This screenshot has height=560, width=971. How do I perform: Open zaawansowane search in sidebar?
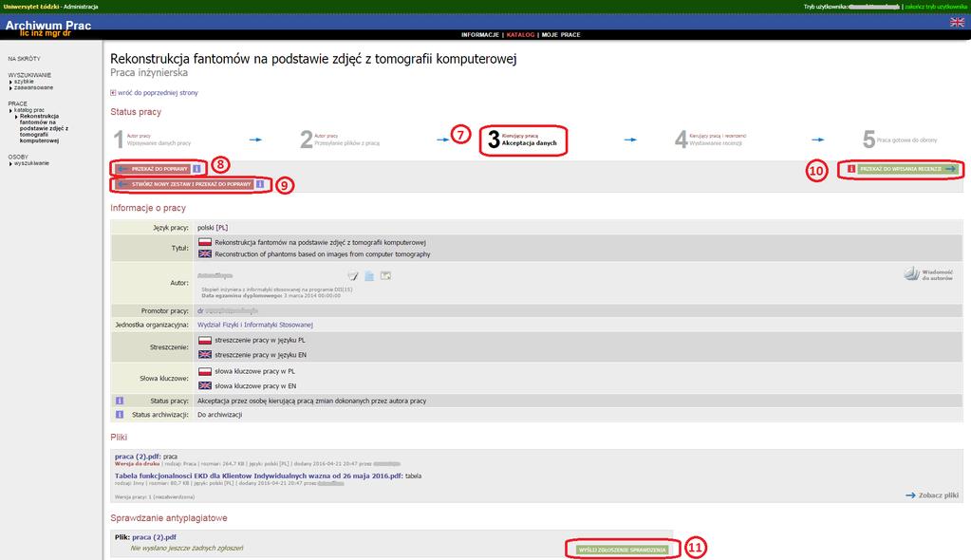point(33,87)
